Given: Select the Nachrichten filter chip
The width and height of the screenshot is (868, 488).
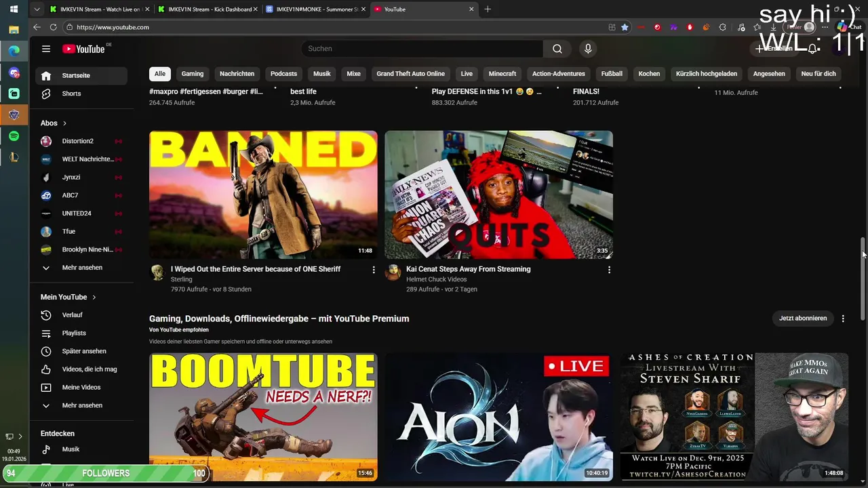Looking at the screenshot, I should 237,74.
